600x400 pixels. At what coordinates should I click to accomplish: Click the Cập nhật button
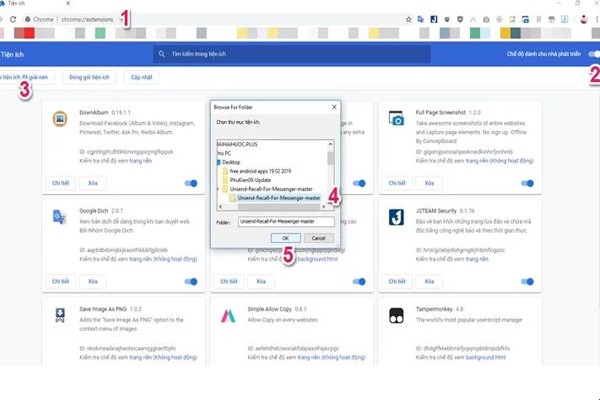(x=142, y=77)
